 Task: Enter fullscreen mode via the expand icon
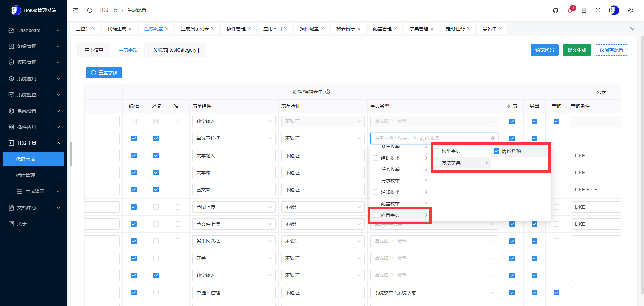(x=598, y=10)
